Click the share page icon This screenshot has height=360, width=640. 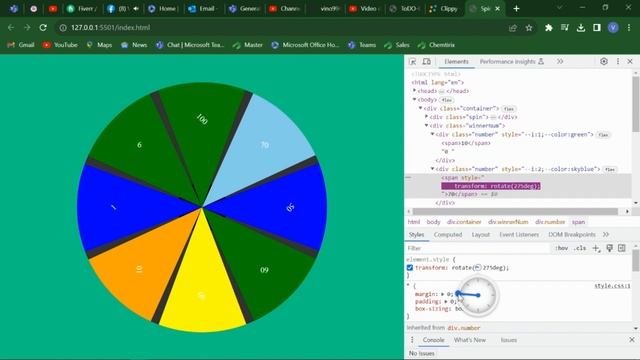tap(513, 28)
